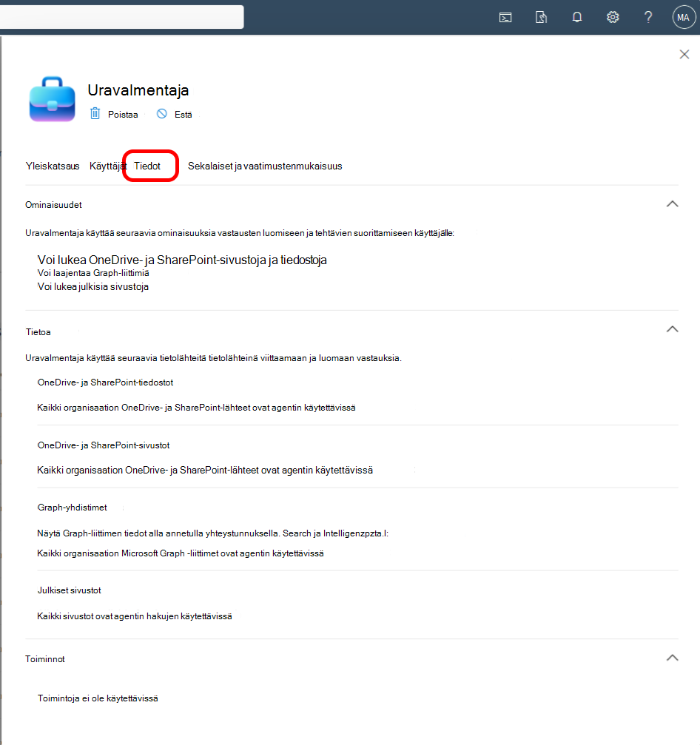Click the Estä button label
Image resolution: width=700 pixels, height=745 pixels.
coord(184,115)
